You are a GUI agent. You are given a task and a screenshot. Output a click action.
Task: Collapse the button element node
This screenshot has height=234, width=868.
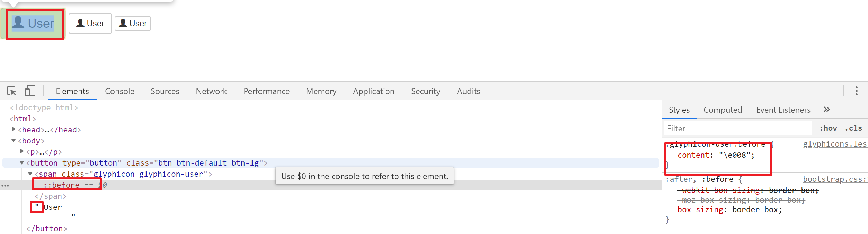coord(22,162)
